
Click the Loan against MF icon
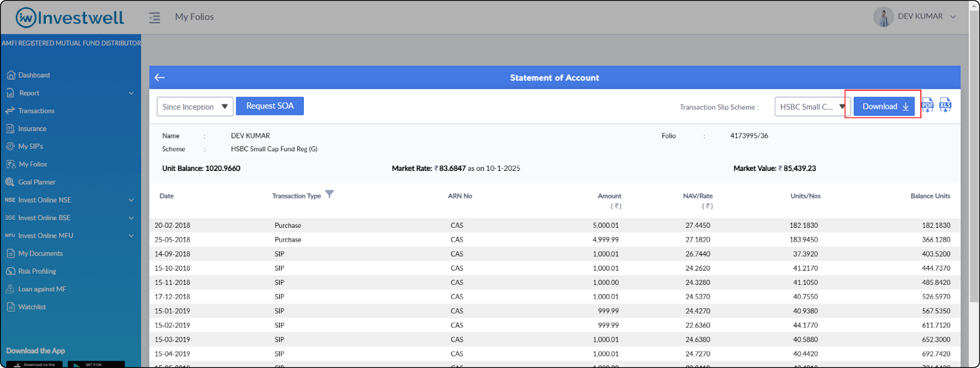click(x=10, y=289)
